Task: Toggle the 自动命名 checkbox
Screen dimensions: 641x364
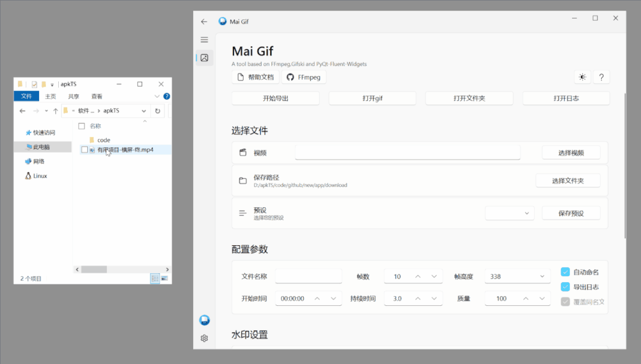Action: click(566, 272)
